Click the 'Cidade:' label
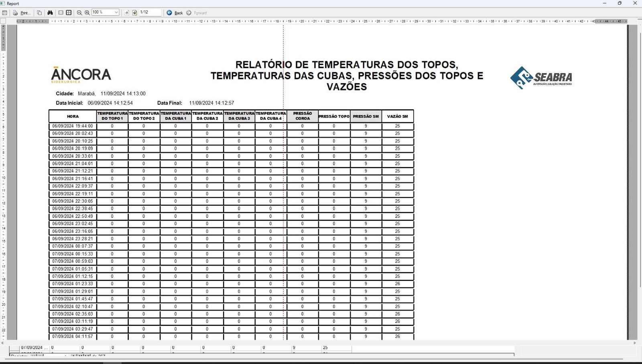The height and width of the screenshot is (364, 642). click(x=65, y=94)
